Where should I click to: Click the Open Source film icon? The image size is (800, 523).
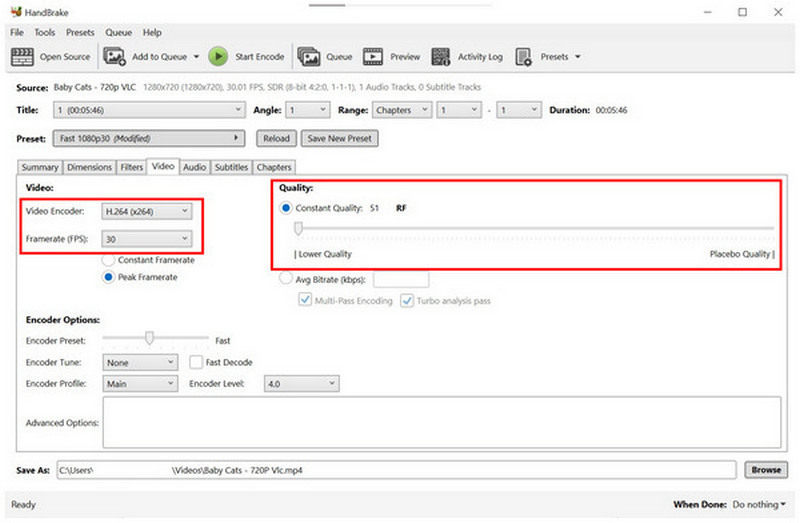21,57
